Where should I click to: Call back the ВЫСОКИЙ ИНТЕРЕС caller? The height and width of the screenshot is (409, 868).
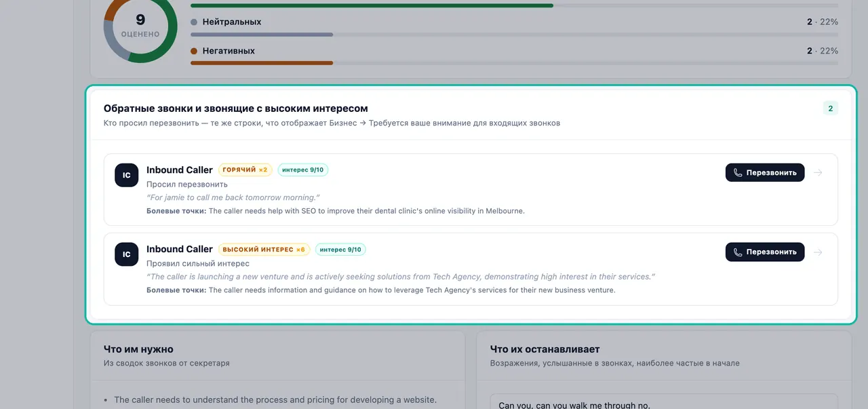[765, 252]
